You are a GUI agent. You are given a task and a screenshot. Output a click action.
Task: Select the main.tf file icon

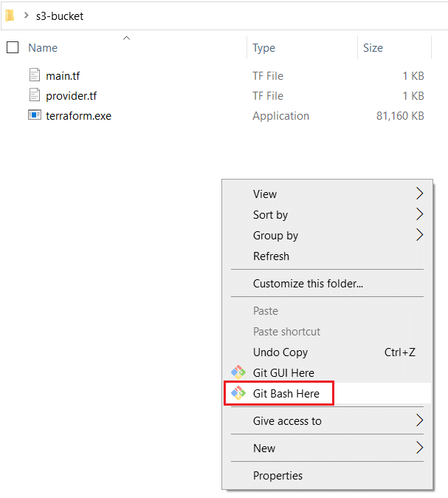[x=35, y=75]
